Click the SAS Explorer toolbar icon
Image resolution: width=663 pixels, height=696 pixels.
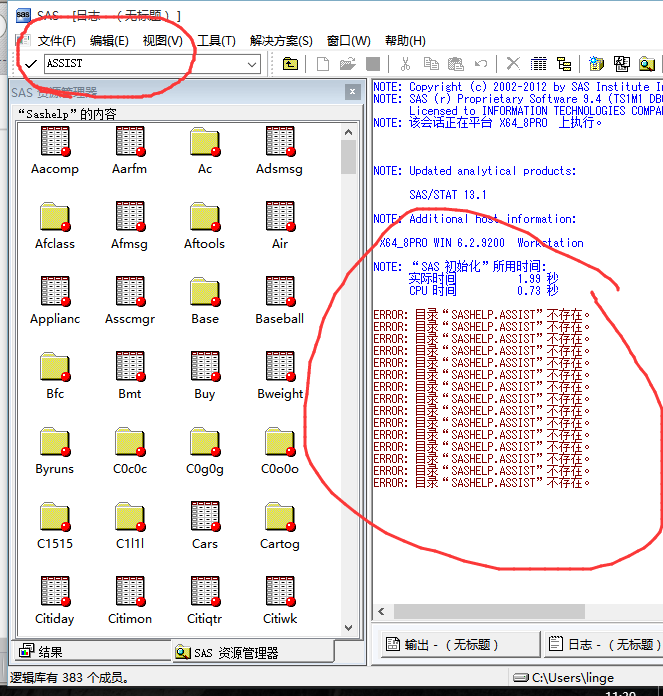coord(647,64)
